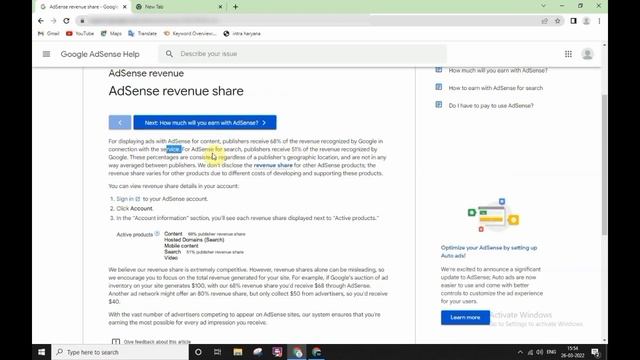
Task: Click the taskbar clock and date
Action: coord(573,352)
